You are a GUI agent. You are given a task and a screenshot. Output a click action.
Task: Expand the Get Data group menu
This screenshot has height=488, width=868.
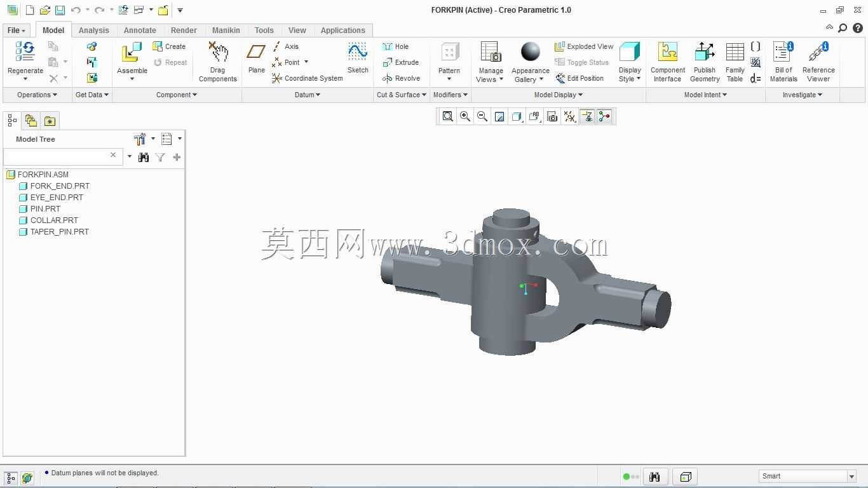92,95
